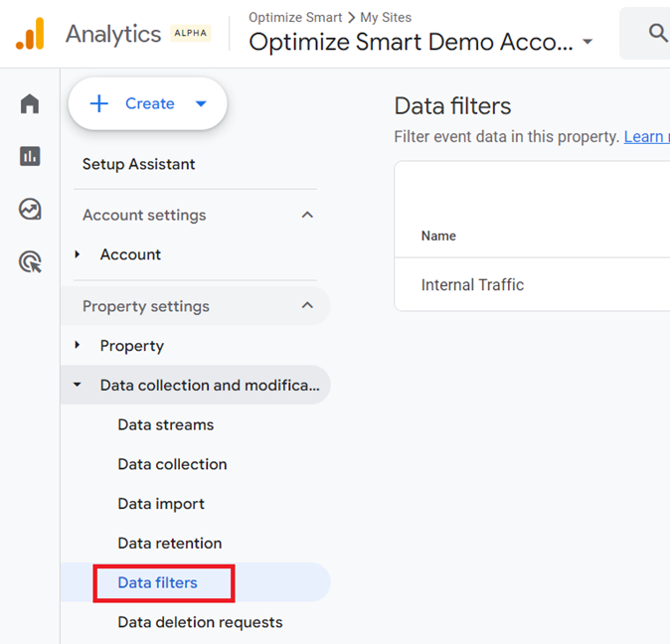
Task: Collapse Data collection and modification group
Action: [x=77, y=385]
